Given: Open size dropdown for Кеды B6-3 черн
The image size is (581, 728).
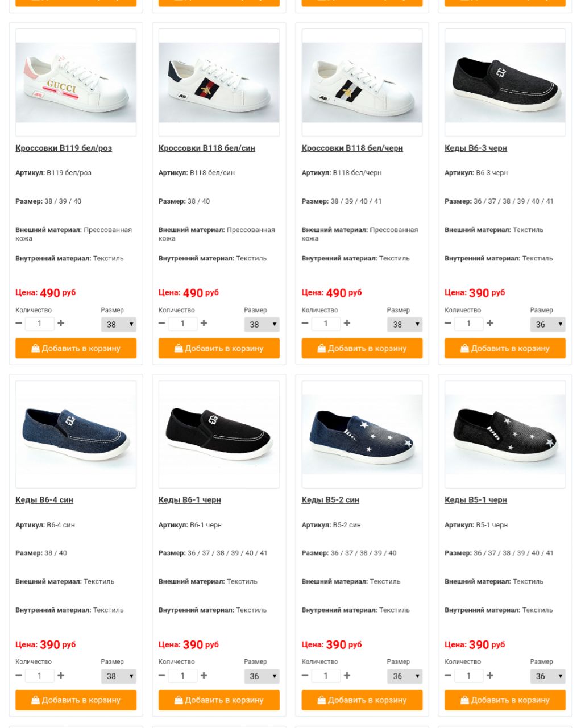Looking at the screenshot, I should click(548, 324).
